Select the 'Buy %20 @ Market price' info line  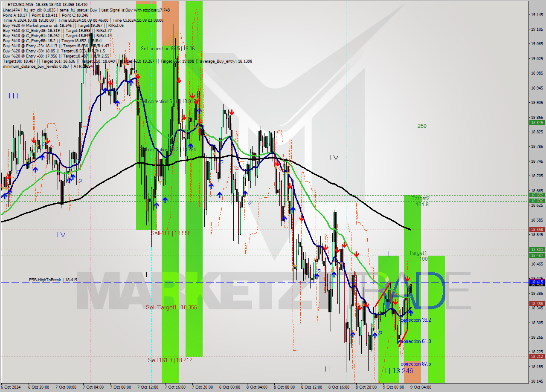[x=63, y=25]
